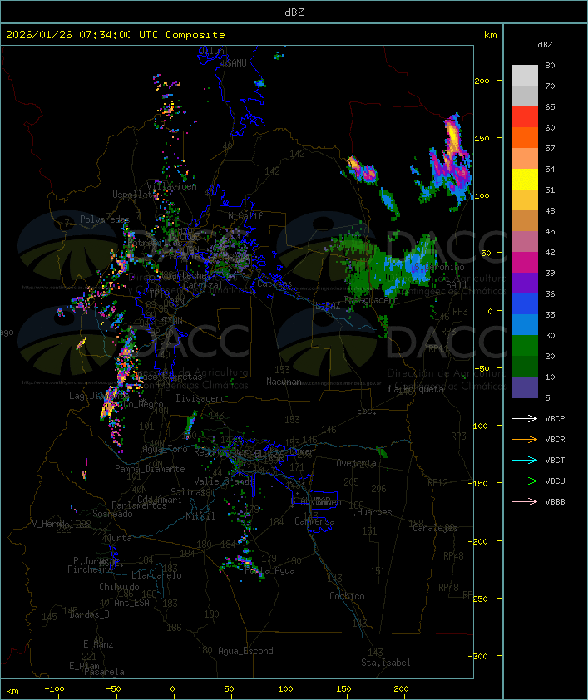Click the Agua_Escond location label
The image size is (588, 700).
tap(245, 651)
